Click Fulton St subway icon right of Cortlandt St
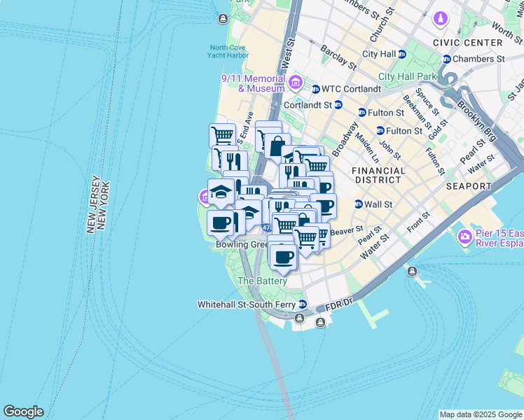This screenshot has width=524, height=420. [x=362, y=113]
